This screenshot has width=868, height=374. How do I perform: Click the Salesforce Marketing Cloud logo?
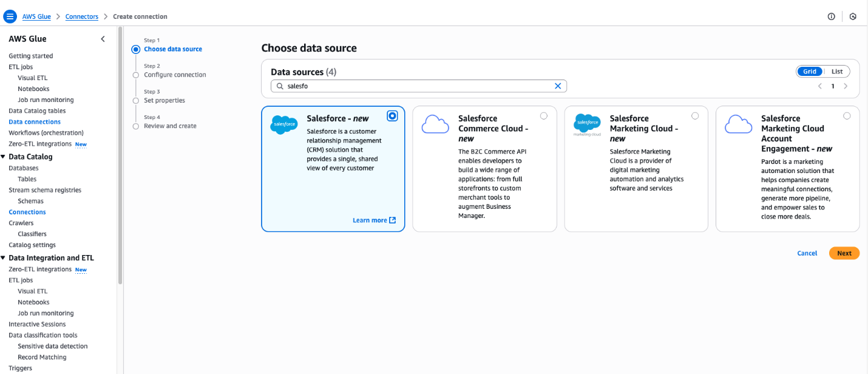click(x=587, y=124)
